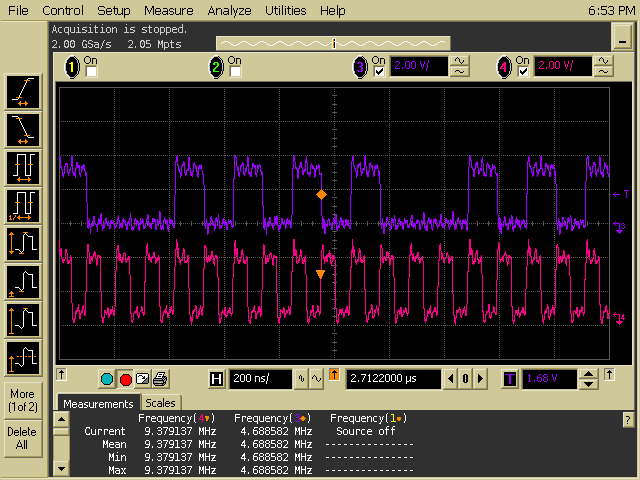Select the V max measurement icon

point(23,320)
